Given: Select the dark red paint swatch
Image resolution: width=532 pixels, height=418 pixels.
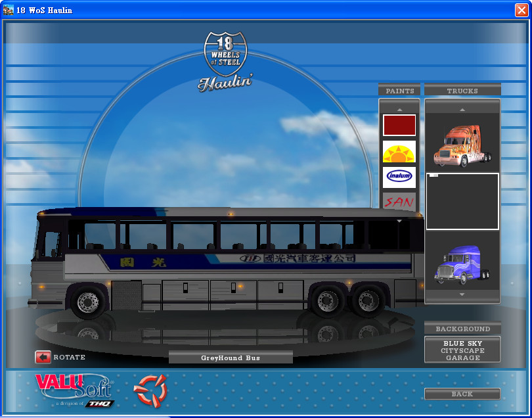Looking at the screenshot, I should coord(399,126).
